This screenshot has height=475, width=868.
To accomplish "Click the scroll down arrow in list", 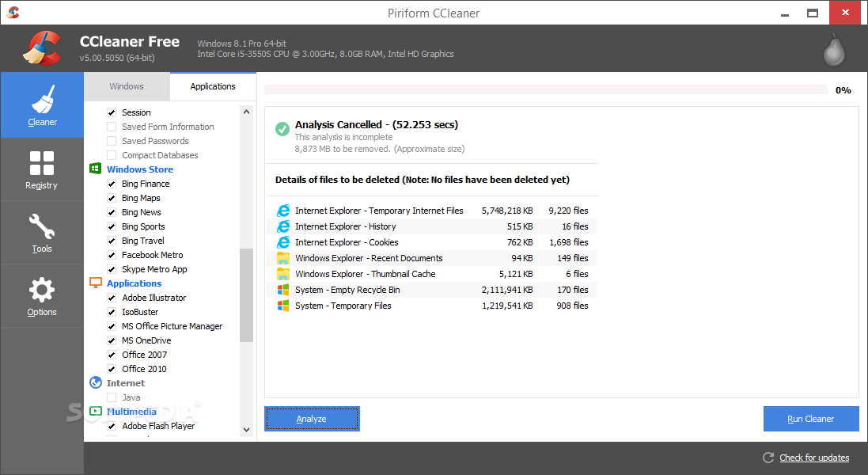I will coord(246,430).
